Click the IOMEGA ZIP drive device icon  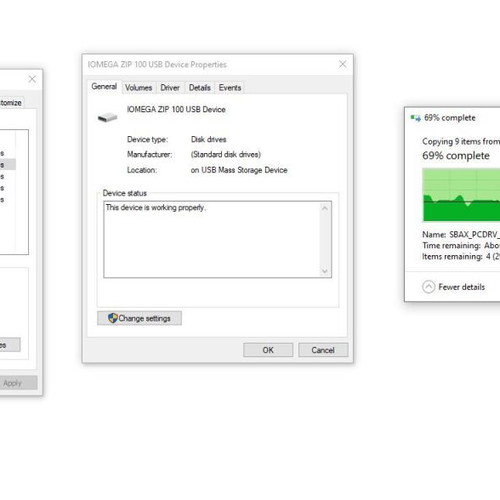[107, 117]
